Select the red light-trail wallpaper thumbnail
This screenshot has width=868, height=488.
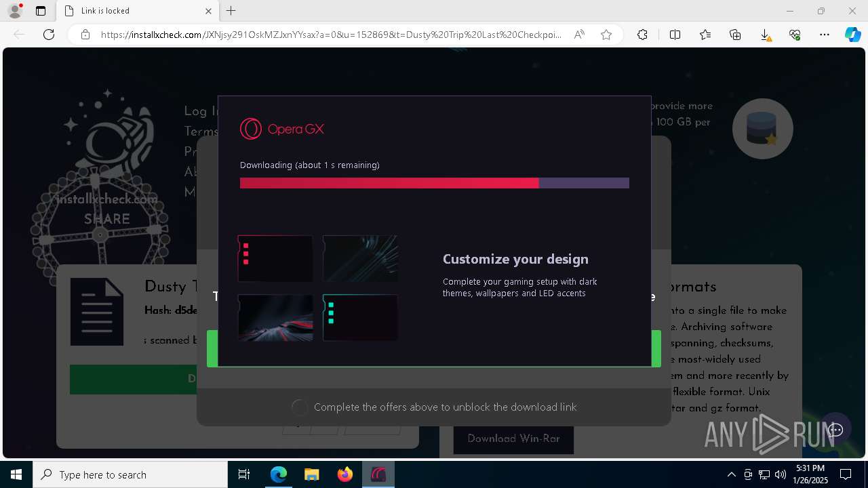pos(275,317)
